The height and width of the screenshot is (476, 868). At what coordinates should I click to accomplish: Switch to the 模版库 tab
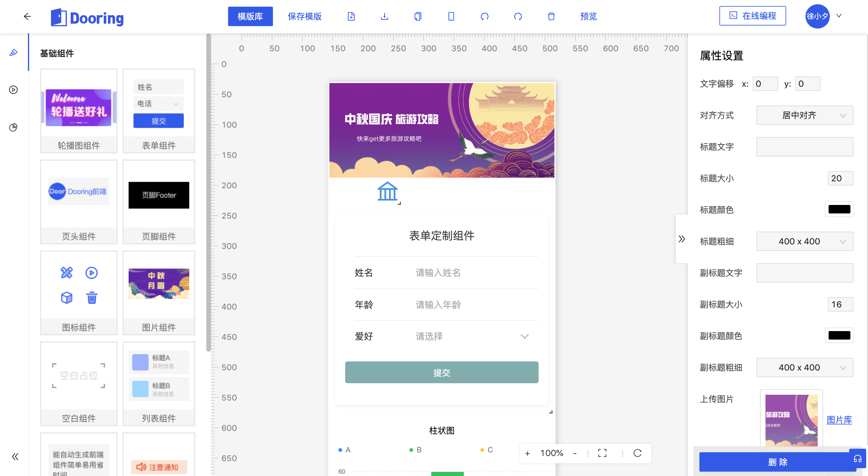point(250,16)
